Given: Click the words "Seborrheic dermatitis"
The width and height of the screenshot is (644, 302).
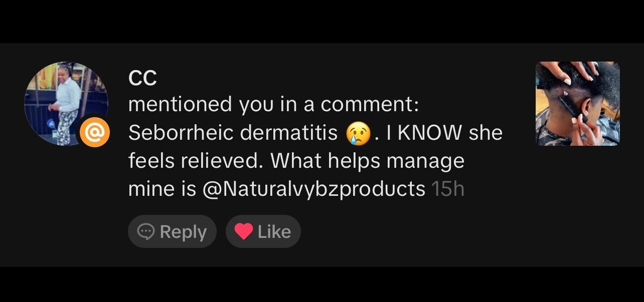Looking at the screenshot, I should pyautogui.click(x=233, y=133).
